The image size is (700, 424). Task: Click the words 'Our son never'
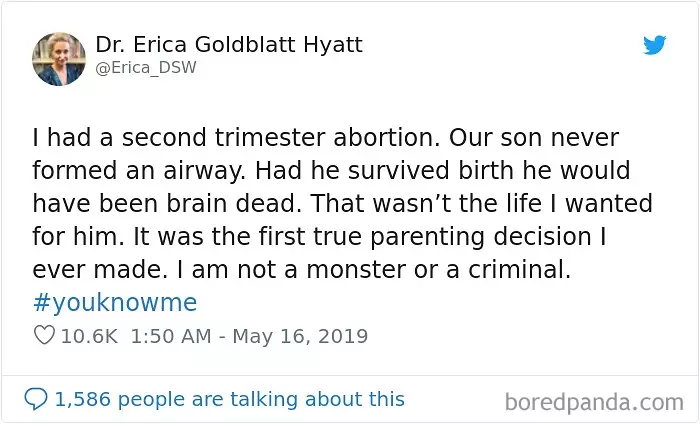tap(534, 137)
